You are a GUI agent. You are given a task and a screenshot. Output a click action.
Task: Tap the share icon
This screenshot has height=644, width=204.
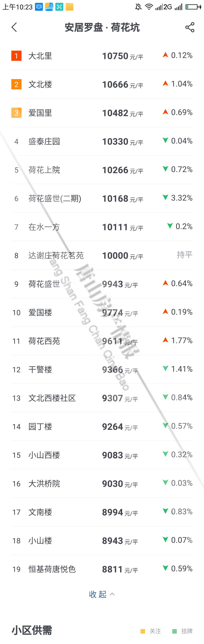coord(190,27)
